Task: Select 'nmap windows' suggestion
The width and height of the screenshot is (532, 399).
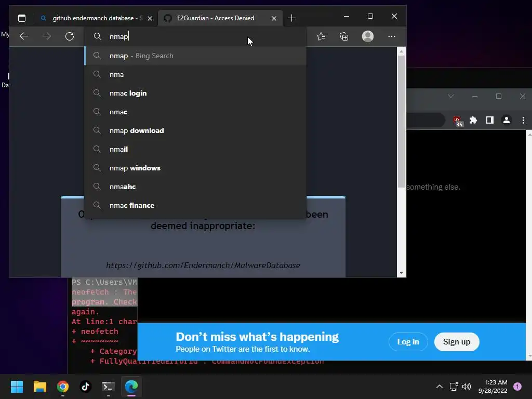Action: (195, 168)
